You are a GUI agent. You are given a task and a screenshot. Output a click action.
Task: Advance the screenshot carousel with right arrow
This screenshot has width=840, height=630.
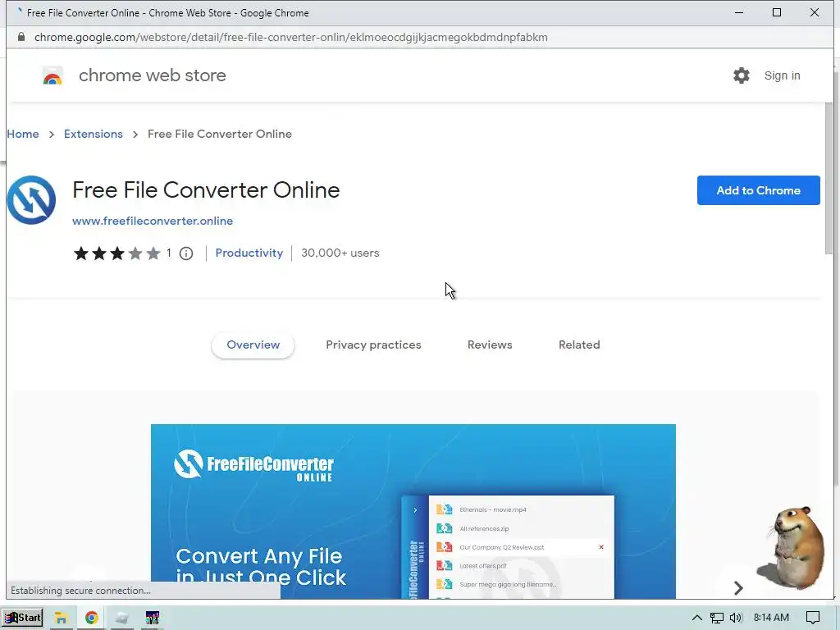pos(738,588)
